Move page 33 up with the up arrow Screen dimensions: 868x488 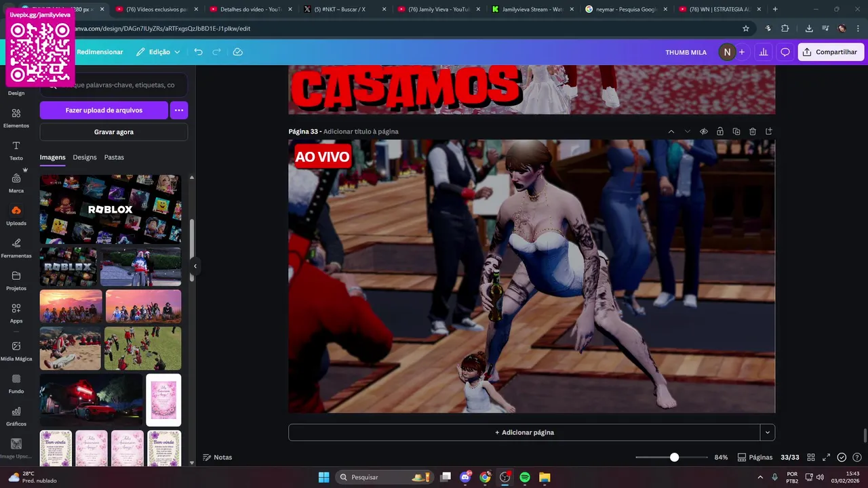click(671, 131)
